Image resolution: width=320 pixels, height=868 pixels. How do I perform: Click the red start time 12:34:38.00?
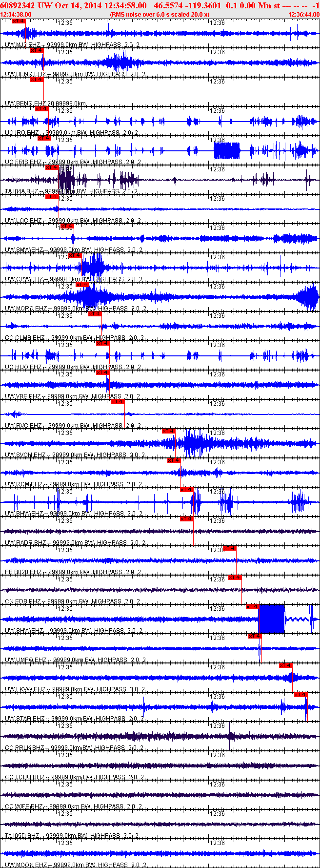tap(16, 15)
